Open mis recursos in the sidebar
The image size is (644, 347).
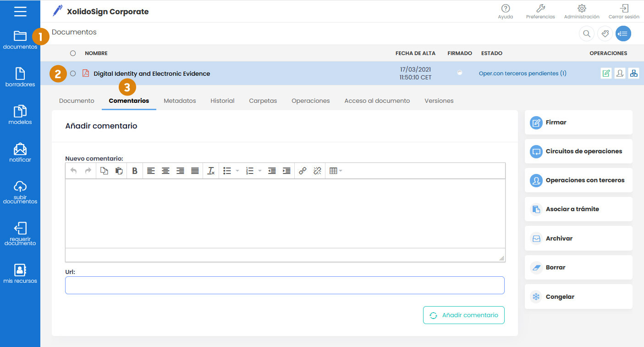coord(20,274)
